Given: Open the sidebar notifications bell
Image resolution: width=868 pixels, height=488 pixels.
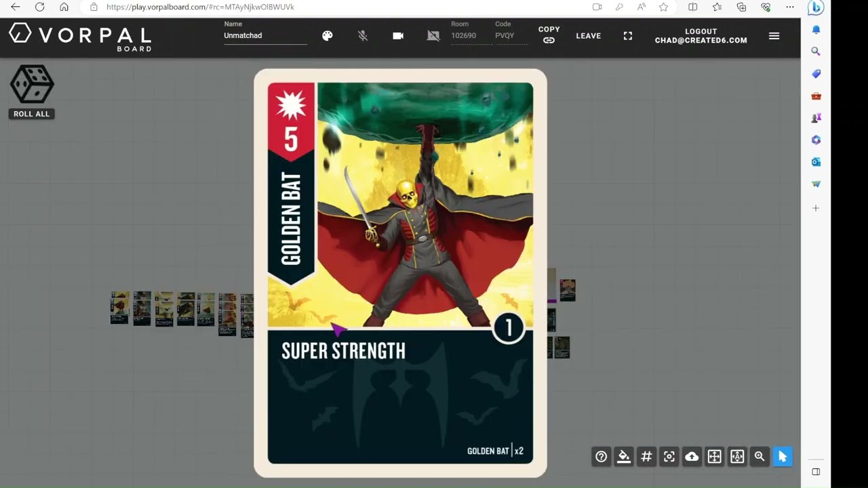Looking at the screenshot, I should point(816,30).
